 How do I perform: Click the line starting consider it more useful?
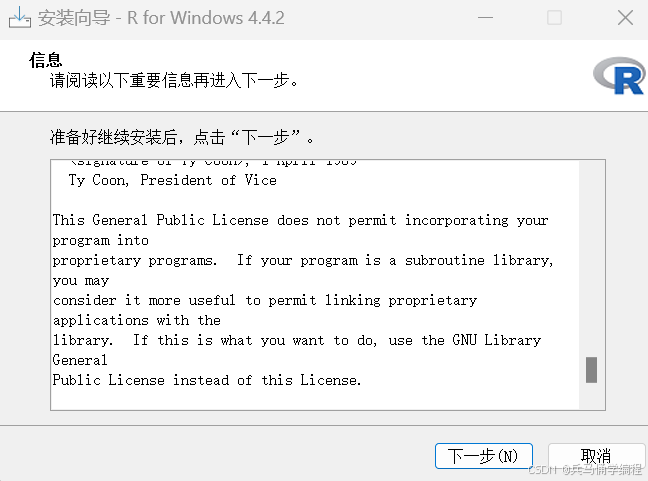pyautogui.click(x=265, y=300)
